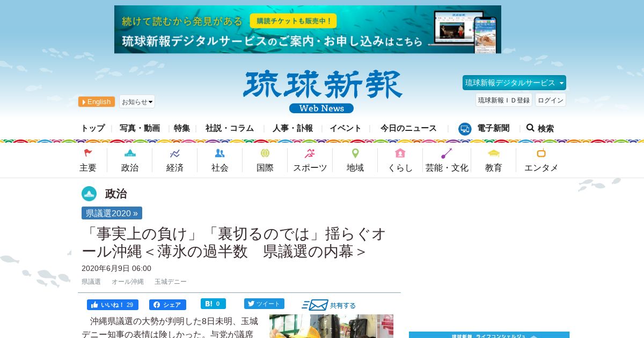Open the 県議選2020 » tag link
Viewport: 644px width, 338px height.
(x=112, y=213)
